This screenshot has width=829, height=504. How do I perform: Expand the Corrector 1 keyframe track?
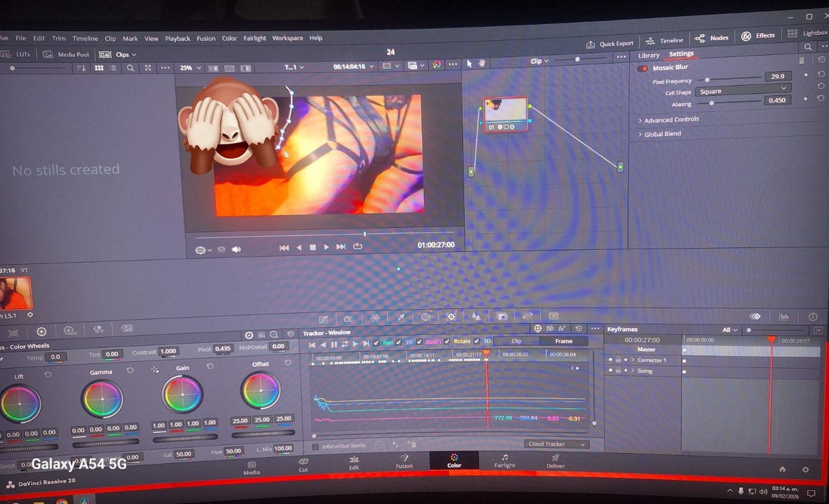[632, 360]
